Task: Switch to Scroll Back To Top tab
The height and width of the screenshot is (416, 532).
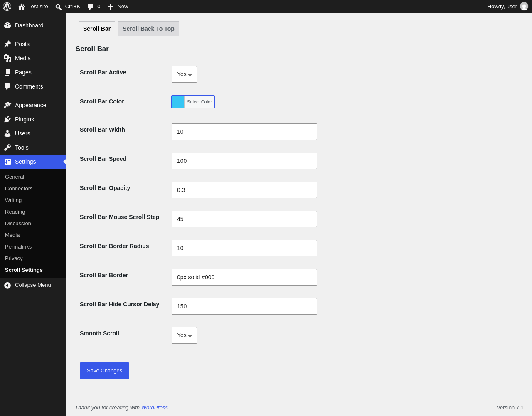Action: pyautogui.click(x=148, y=29)
